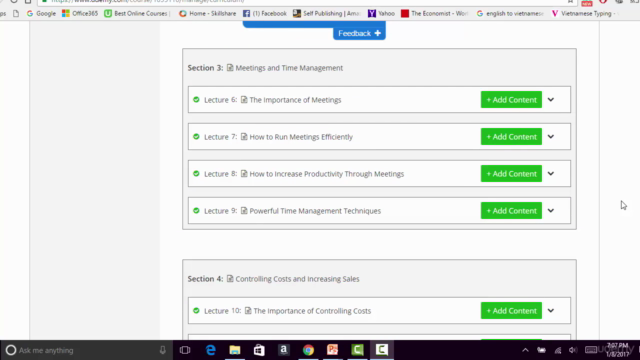Open the Self Publishing Amazon bookmark
This screenshot has width=640, height=360.
pyautogui.click(x=327, y=13)
